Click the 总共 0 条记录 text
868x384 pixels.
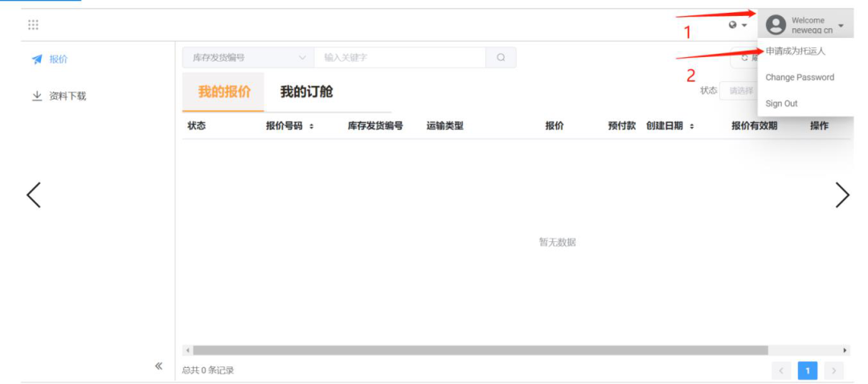(208, 370)
